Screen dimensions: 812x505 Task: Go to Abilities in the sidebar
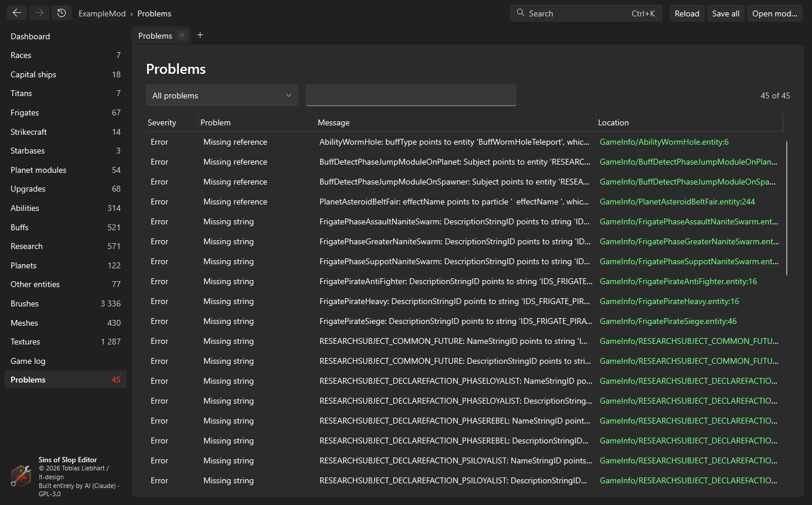tap(66, 208)
